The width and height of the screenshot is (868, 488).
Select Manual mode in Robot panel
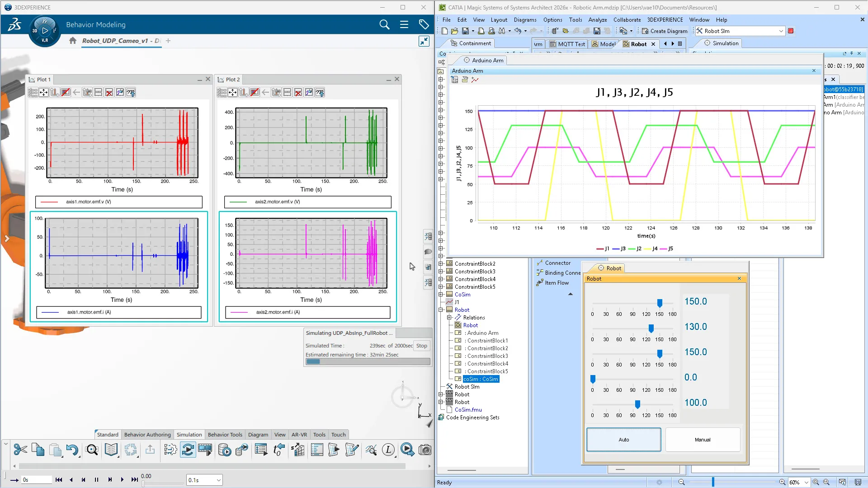pyautogui.click(x=703, y=440)
